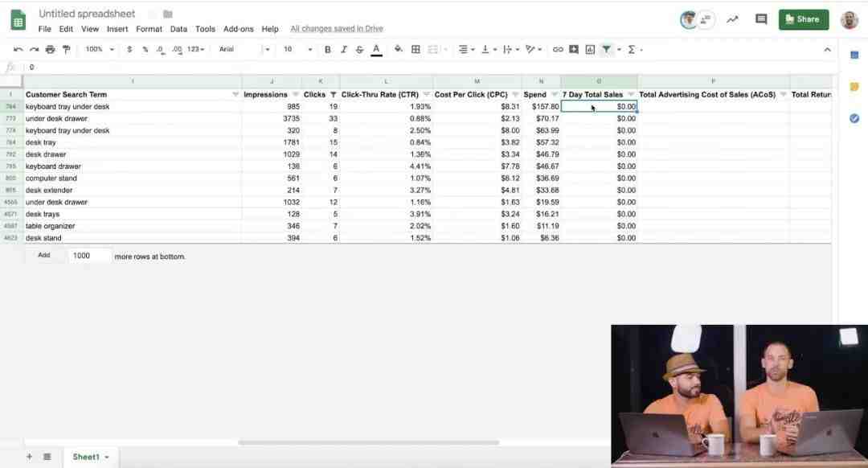The height and width of the screenshot is (468, 868).
Task: Open the active Clicks column filter
Action: coord(334,95)
